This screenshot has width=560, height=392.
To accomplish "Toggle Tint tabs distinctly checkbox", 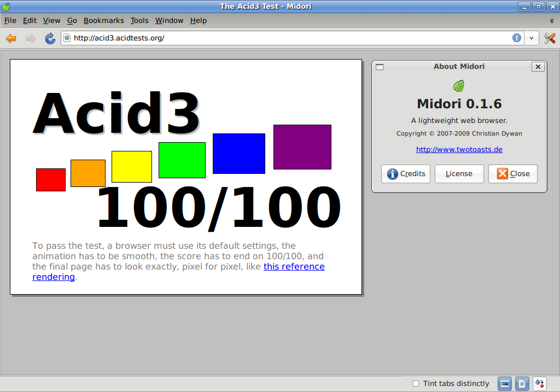I will 416,383.
